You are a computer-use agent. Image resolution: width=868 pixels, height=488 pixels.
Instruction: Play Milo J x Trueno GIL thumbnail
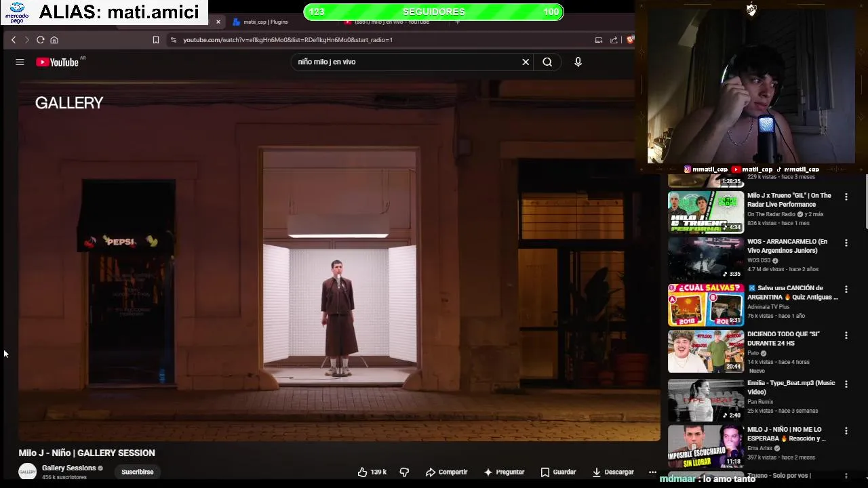(706, 211)
